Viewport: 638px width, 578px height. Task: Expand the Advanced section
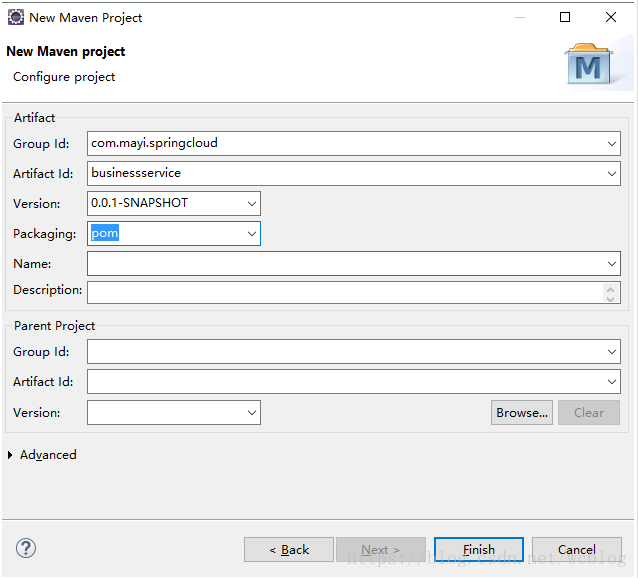click(10, 455)
